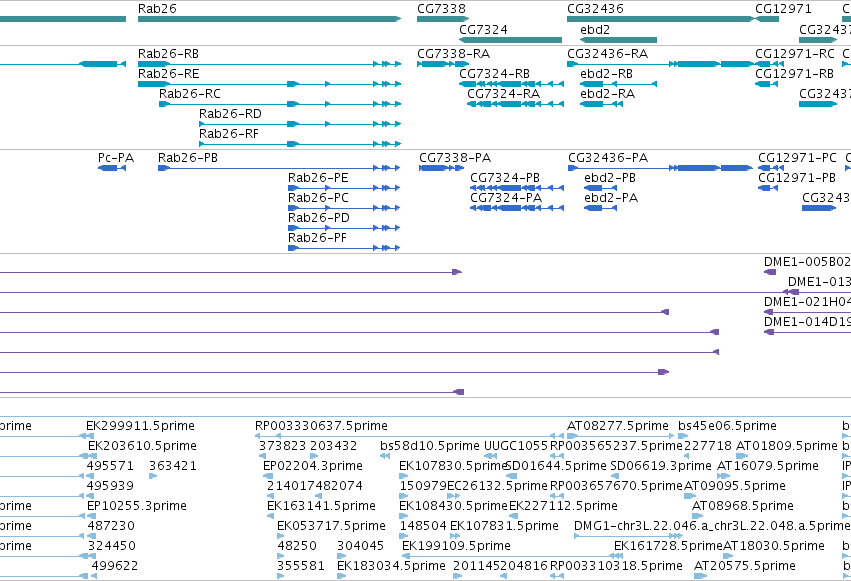851x581 pixels.
Task: Select the 304045 EST feature
Action: 341,556
